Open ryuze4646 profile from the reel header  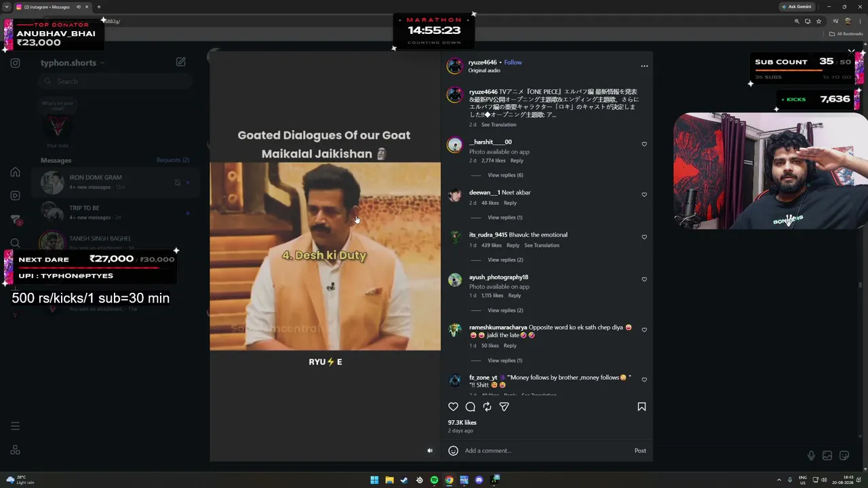tap(482, 62)
